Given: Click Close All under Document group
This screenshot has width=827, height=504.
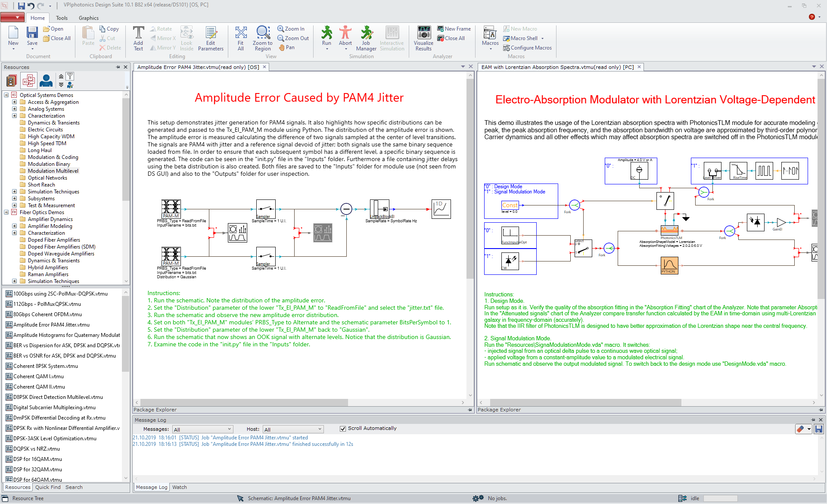Looking at the screenshot, I should coord(57,38).
